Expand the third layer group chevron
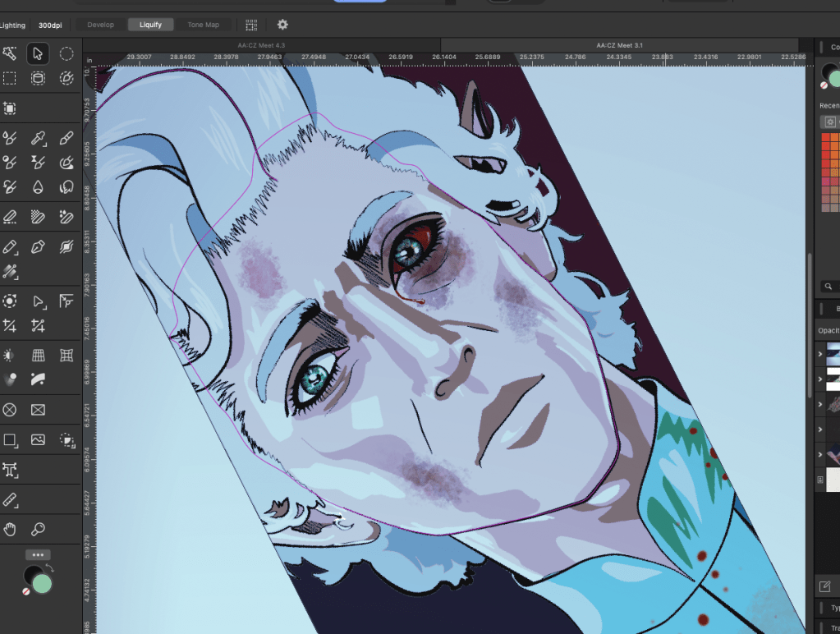 [x=820, y=404]
